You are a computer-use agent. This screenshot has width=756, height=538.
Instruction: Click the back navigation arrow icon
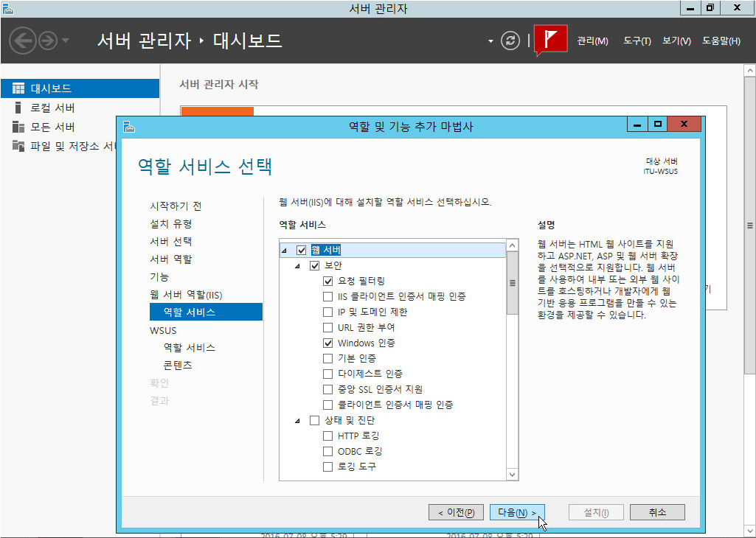24,41
